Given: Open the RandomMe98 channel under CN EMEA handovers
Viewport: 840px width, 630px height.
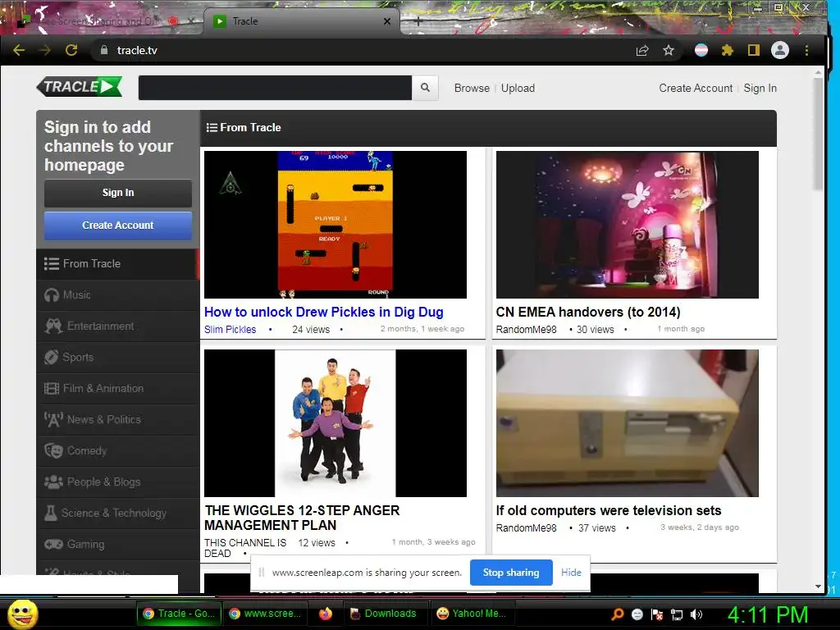Looking at the screenshot, I should [526, 330].
